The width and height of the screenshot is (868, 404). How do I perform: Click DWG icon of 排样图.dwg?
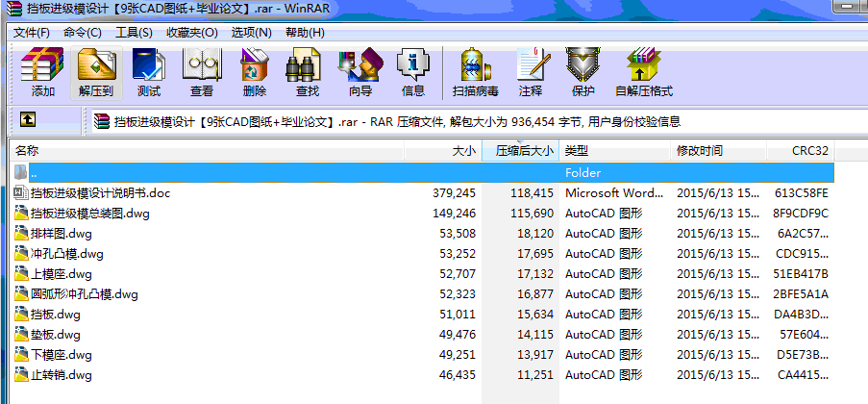[21, 234]
